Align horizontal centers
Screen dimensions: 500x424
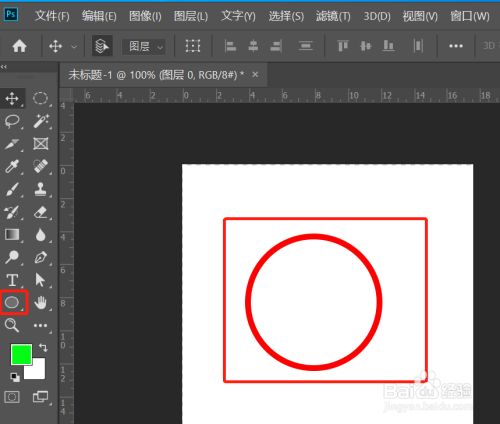click(253, 46)
